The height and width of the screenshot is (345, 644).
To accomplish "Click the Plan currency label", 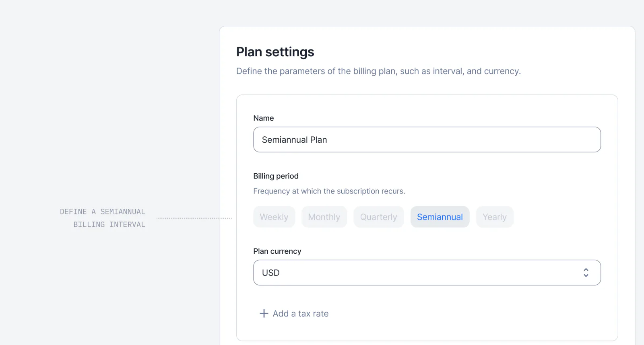I will (277, 251).
